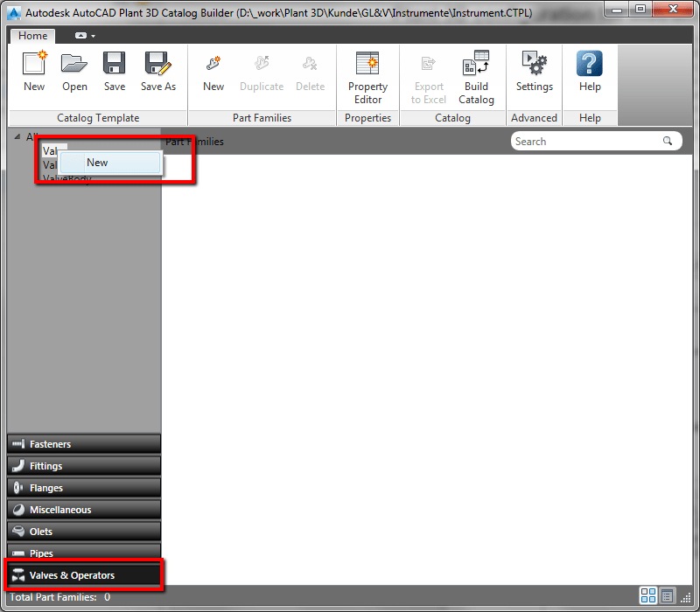Open the Property Editor
Image resolution: width=700 pixels, height=612 pixels.
click(367, 78)
